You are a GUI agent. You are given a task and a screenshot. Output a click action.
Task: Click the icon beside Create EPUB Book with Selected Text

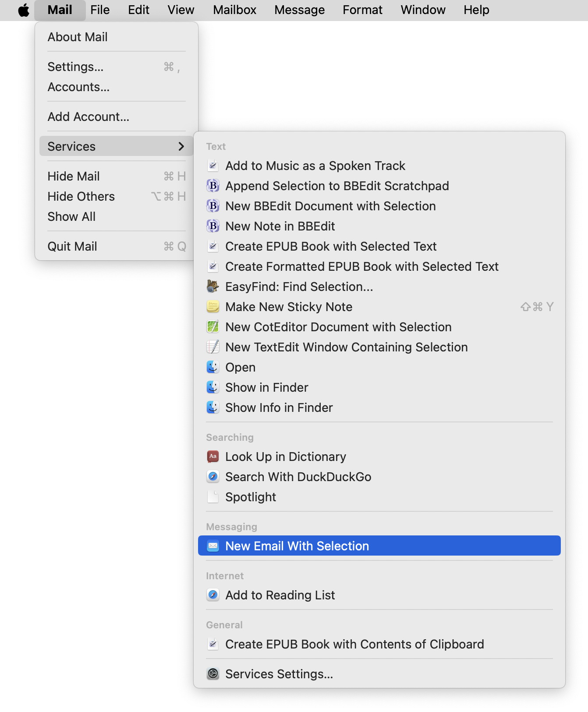coord(213,246)
